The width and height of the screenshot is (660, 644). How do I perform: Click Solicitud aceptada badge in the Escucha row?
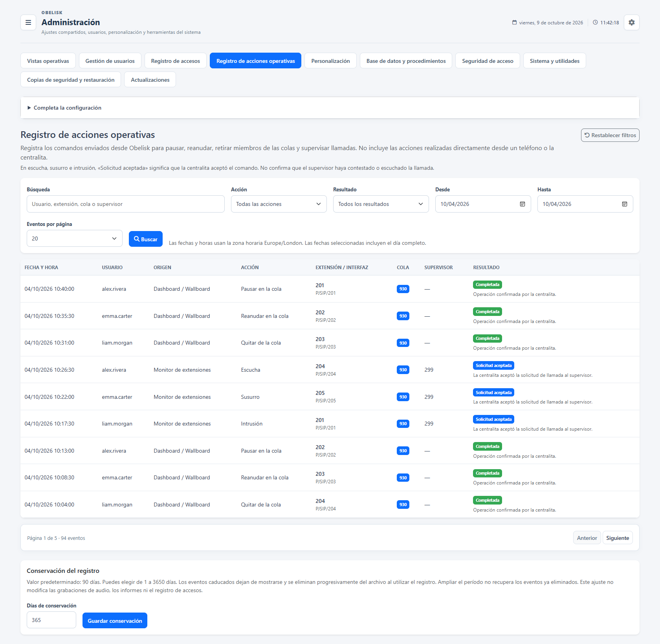[493, 365]
